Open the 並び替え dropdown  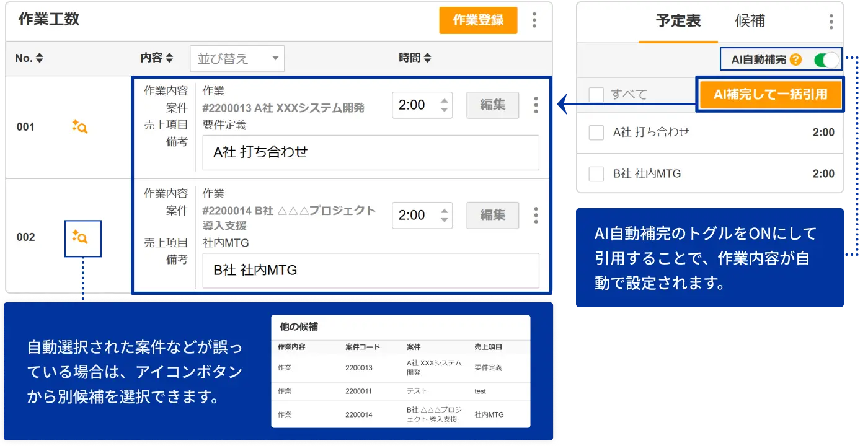coord(237,58)
